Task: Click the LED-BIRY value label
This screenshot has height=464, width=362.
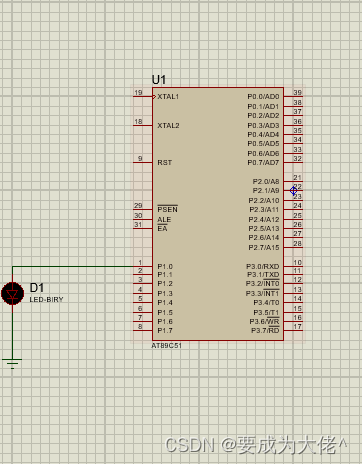Action: click(x=46, y=299)
